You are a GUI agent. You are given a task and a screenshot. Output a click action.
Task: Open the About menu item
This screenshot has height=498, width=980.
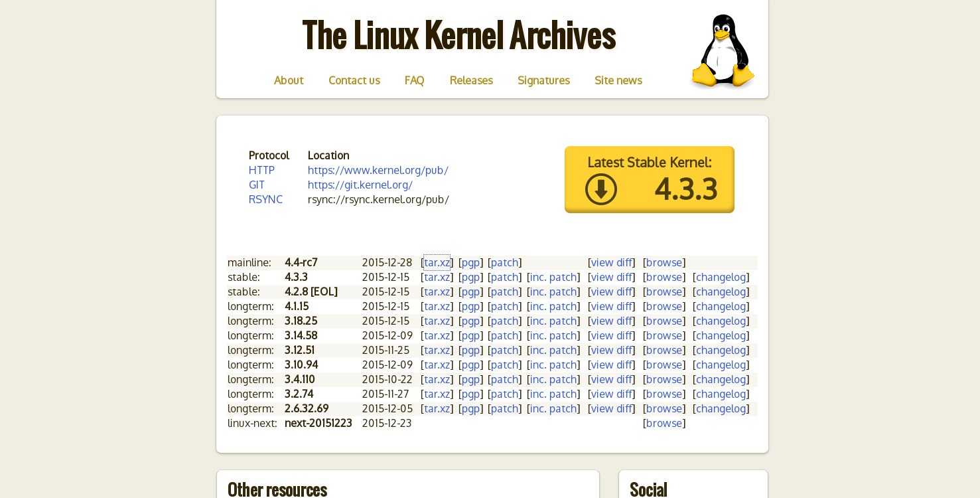[289, 80]
